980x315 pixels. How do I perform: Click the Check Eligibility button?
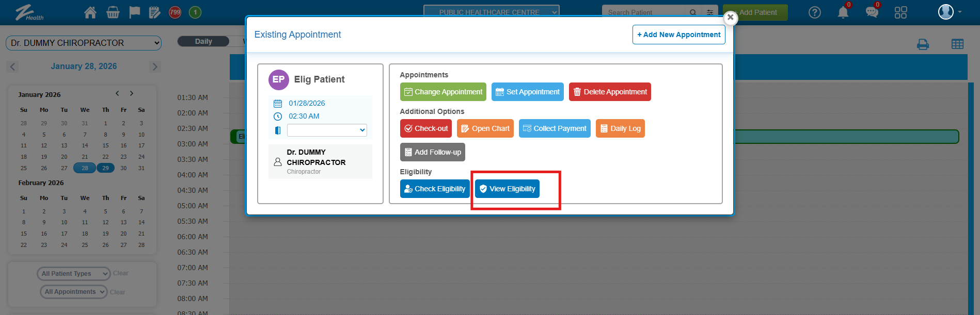click(435, 189)
